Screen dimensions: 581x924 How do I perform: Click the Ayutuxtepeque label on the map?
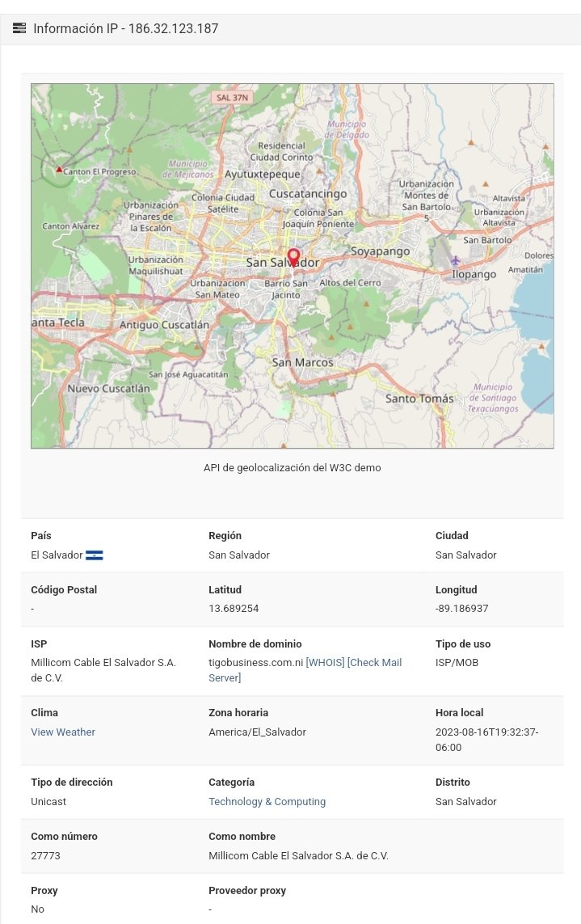click(x=262, y=175)
